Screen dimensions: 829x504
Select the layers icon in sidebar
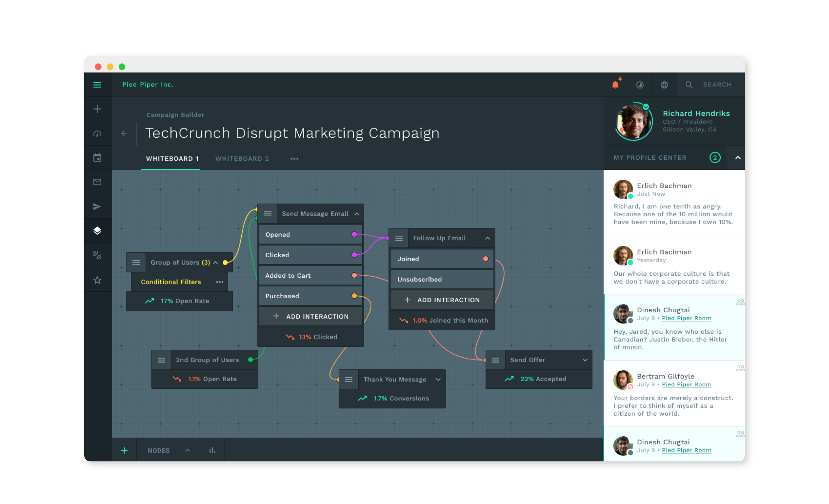coord(97,231)
